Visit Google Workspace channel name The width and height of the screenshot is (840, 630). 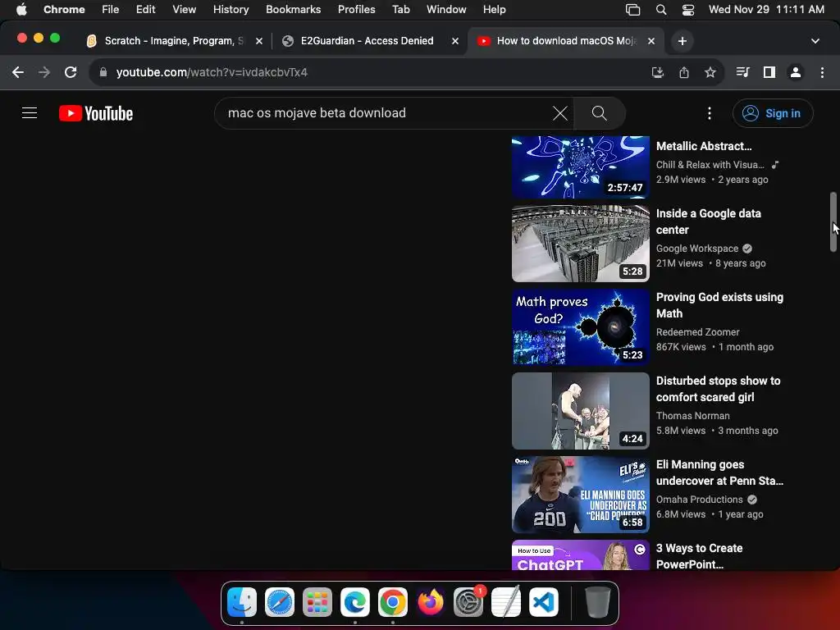(697, 248)
